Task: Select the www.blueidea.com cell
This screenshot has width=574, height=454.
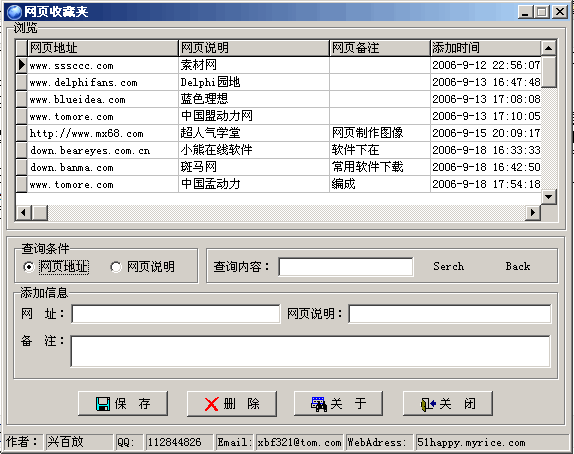Action: coord(103,99)
